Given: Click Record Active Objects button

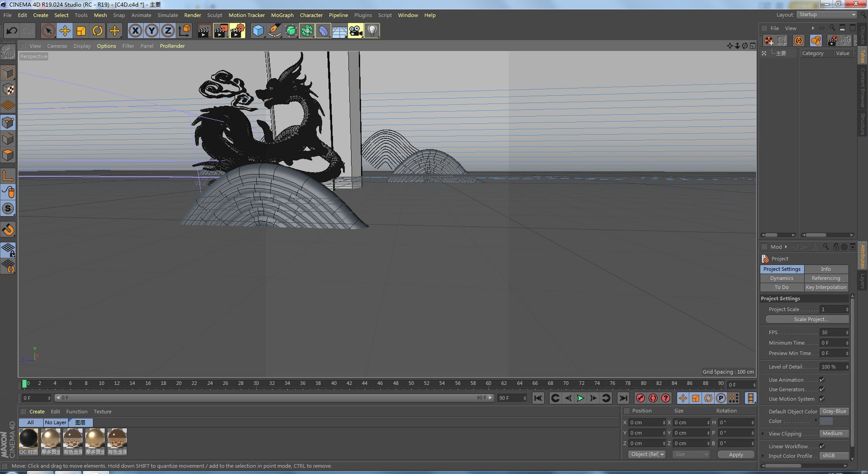Looking at the screenshot, I should (640, 398).
